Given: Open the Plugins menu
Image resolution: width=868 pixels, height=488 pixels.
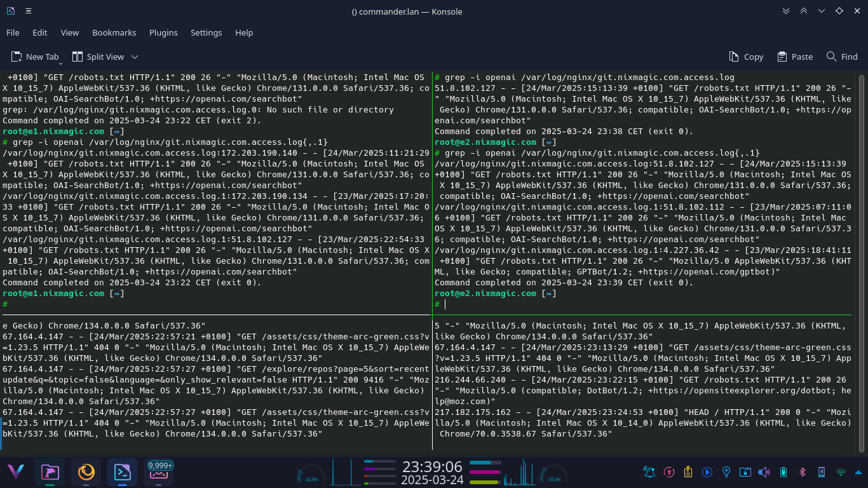Looking at the screenshot, I should click(163, 32).
